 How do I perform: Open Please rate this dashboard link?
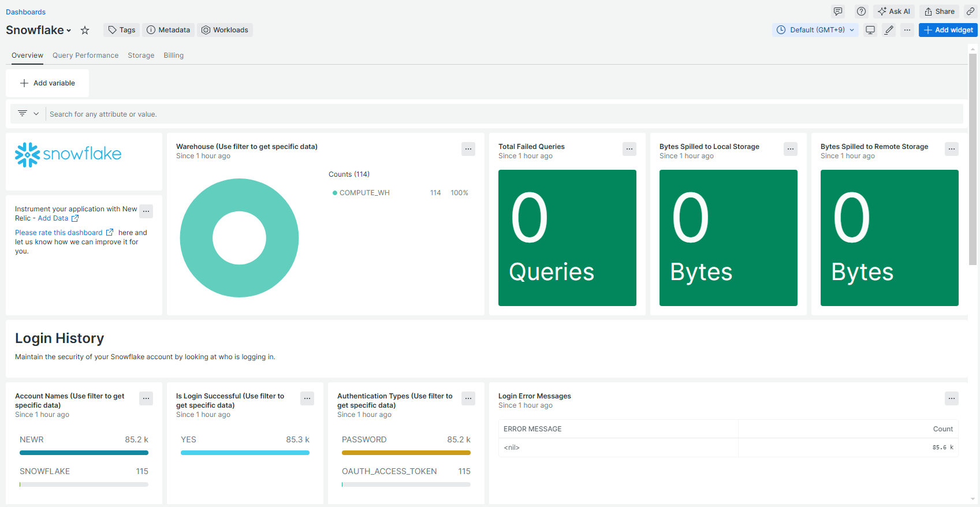[x=64, y=233]
